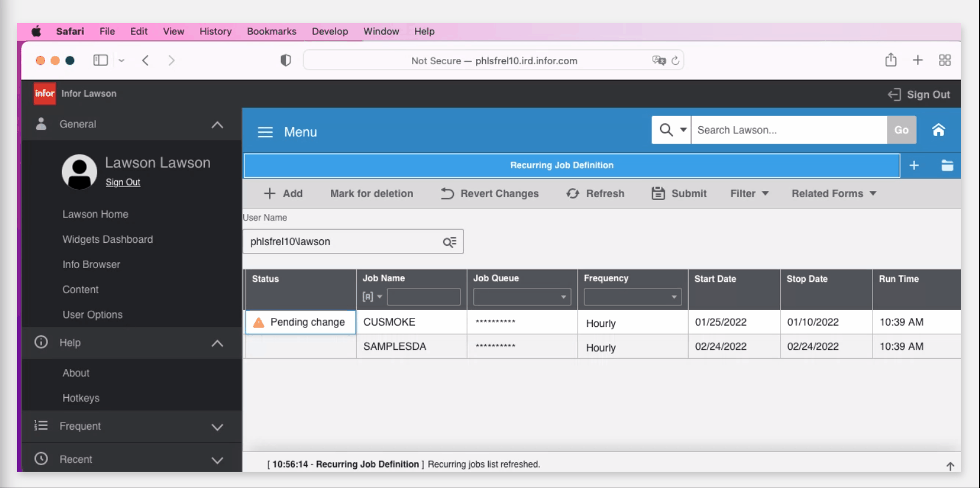Open the search type dropdown arrow

[683, 130]
